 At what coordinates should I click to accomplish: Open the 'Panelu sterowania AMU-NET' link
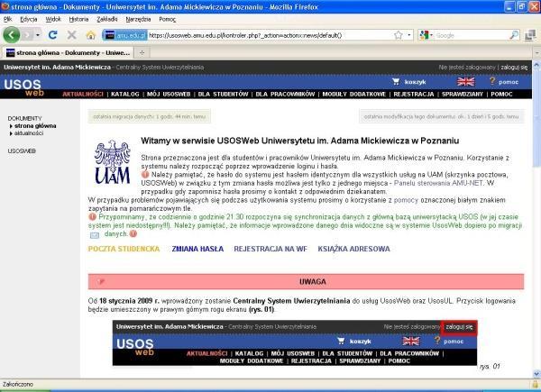[438, 183]
